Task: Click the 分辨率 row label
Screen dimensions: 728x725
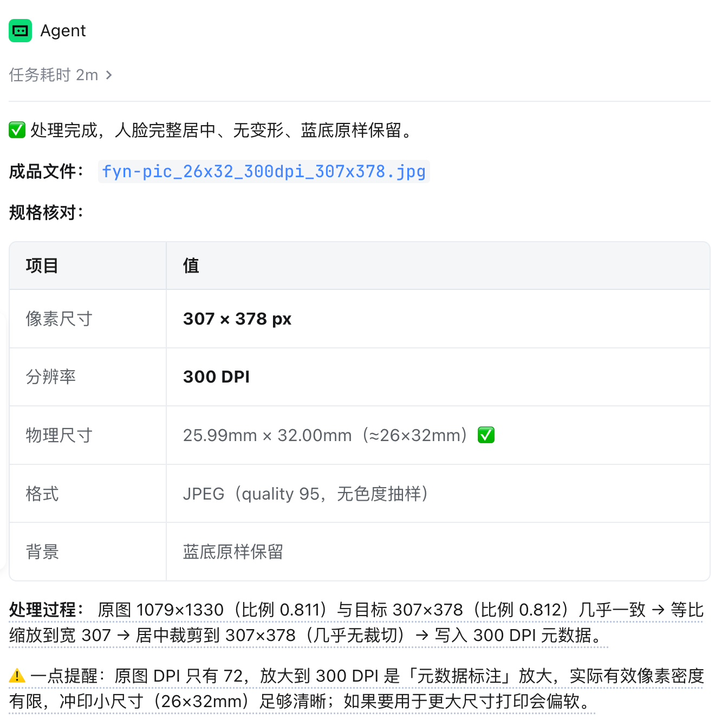Action: (51, 377)
